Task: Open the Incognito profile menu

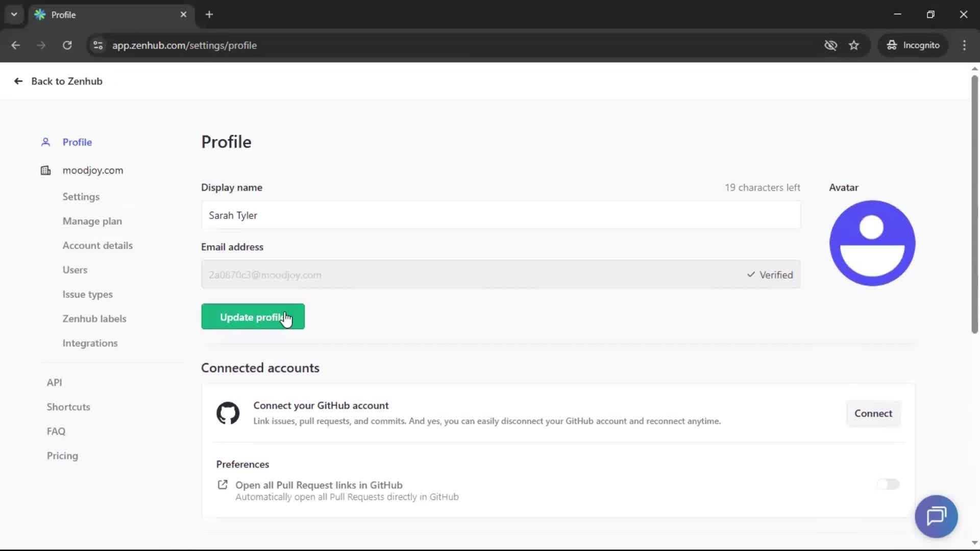Action: 913,45
